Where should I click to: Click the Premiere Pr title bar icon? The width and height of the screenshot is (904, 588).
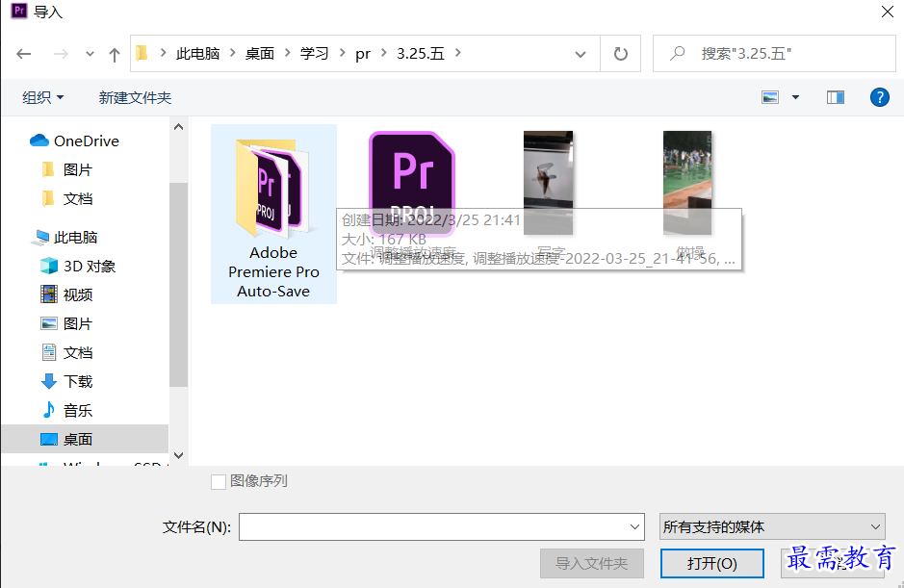(x=19, y=11)
